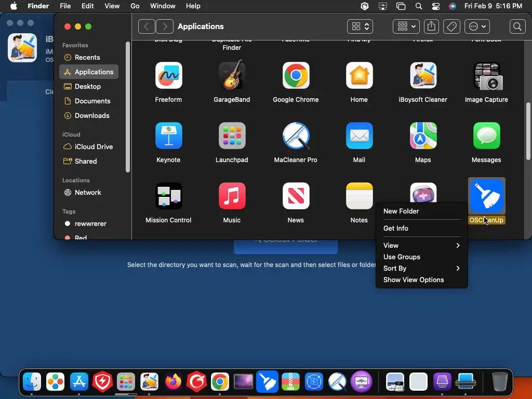The image size is (532, 399).
Task: Open the View menu in menu bar
Action: click(x=112, y=6)
